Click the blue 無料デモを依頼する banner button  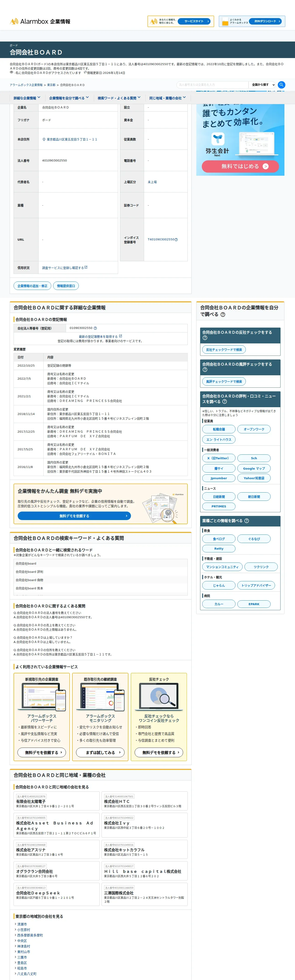[74, 516]
